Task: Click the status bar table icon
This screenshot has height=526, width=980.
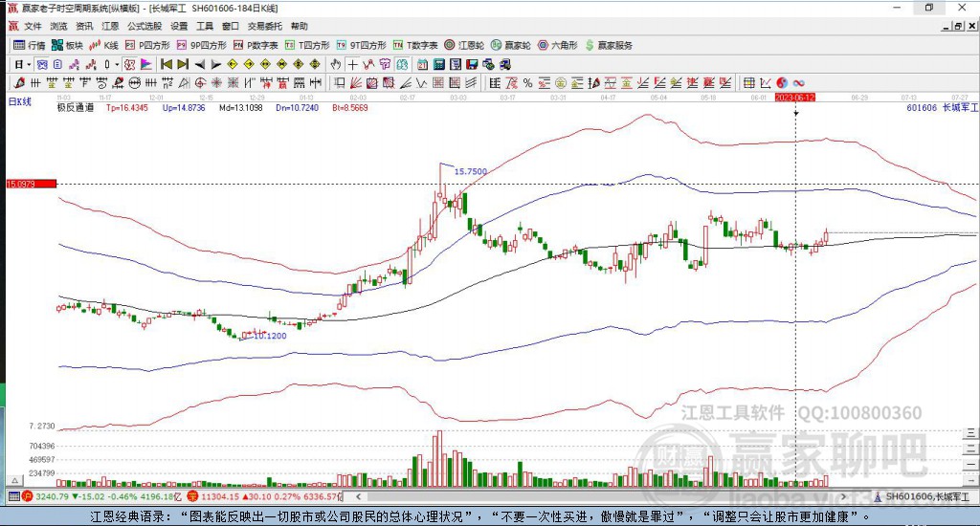Action: point(13,496)
